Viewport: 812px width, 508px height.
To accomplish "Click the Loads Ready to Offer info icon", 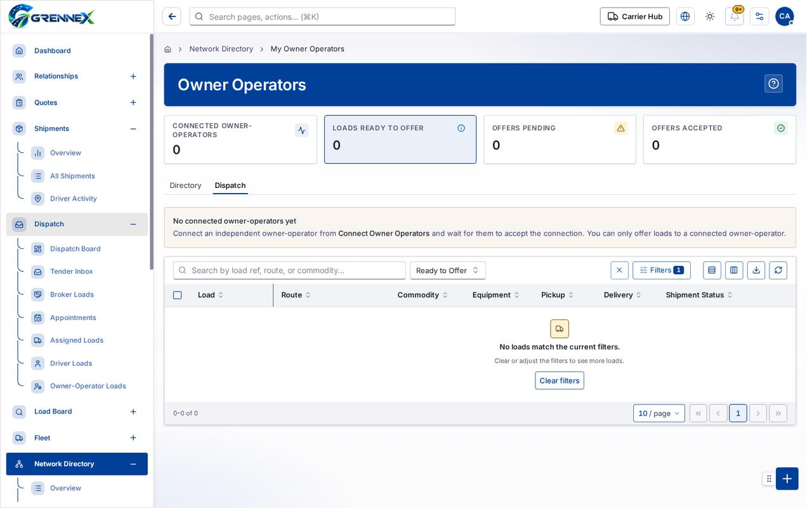I will tap(461, 128).
